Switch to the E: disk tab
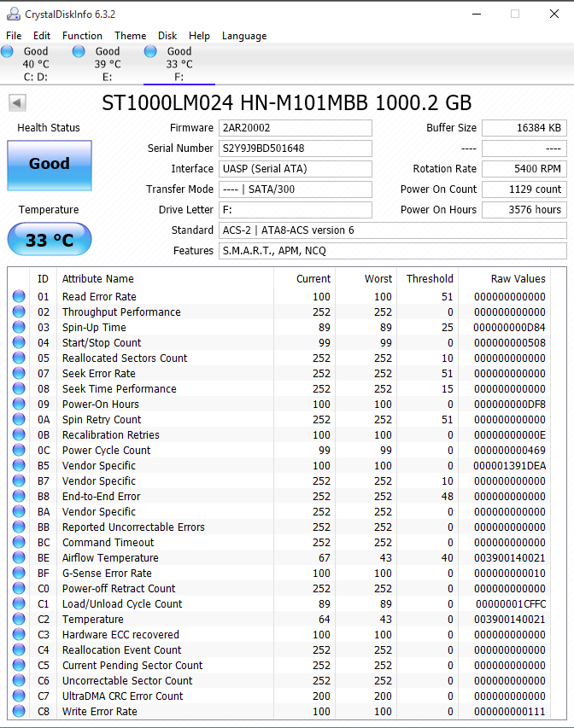 tap(108, 64)
